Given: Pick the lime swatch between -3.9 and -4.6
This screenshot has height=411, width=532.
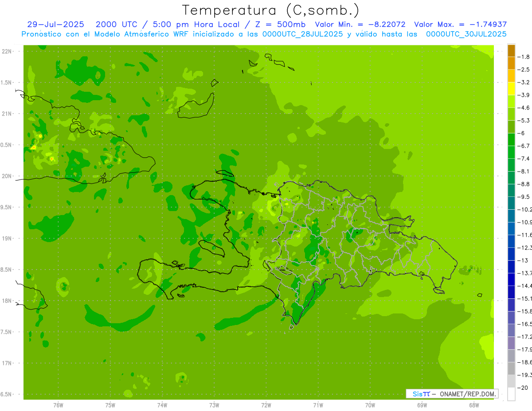Looking at the screenshot, I should click(511, 101).
